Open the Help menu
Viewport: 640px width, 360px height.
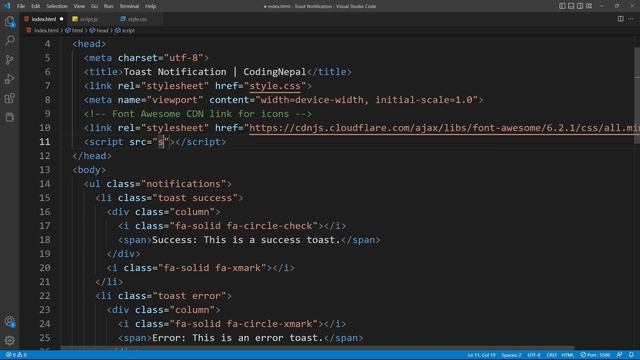tap(151, 6)
